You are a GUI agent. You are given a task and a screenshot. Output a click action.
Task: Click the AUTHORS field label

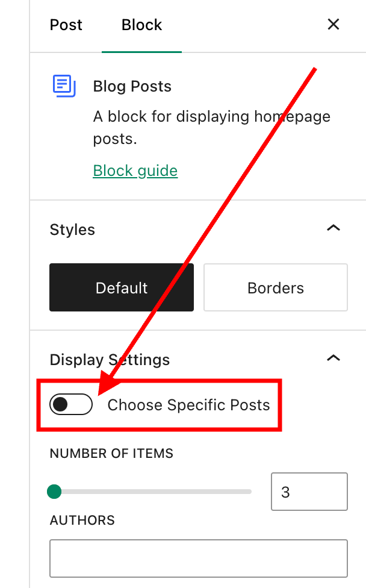82,520
